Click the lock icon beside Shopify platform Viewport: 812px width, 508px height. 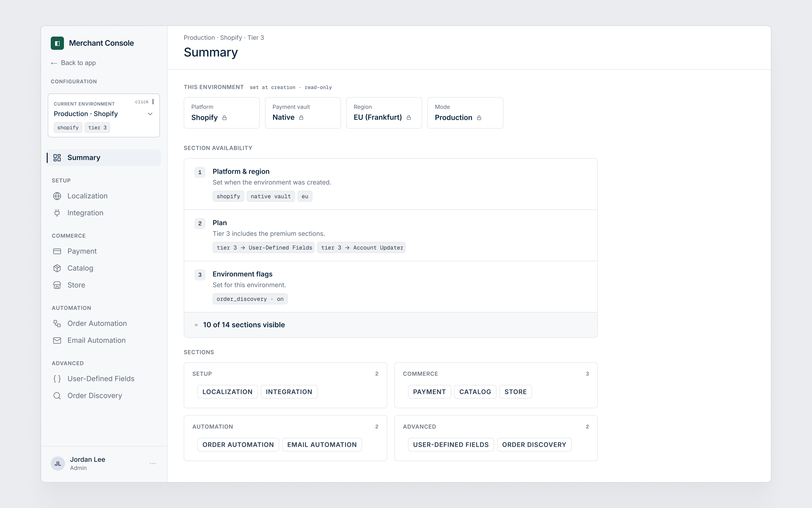point(225,118)
